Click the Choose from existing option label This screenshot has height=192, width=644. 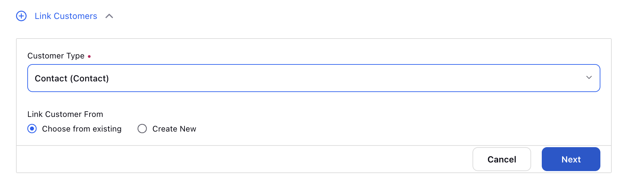click(82, 129)
